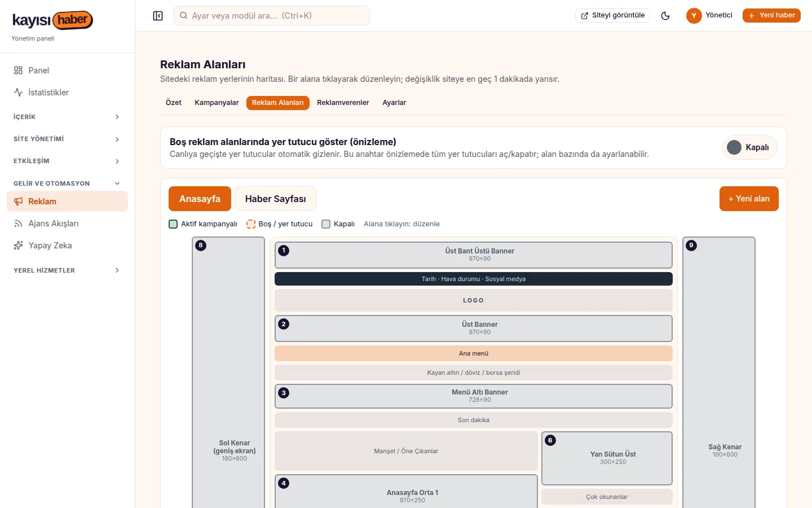Go to the Ayarlar tab
Image resolution: width=812 pixels, height=508 pixels.
(x=394, y=103)
